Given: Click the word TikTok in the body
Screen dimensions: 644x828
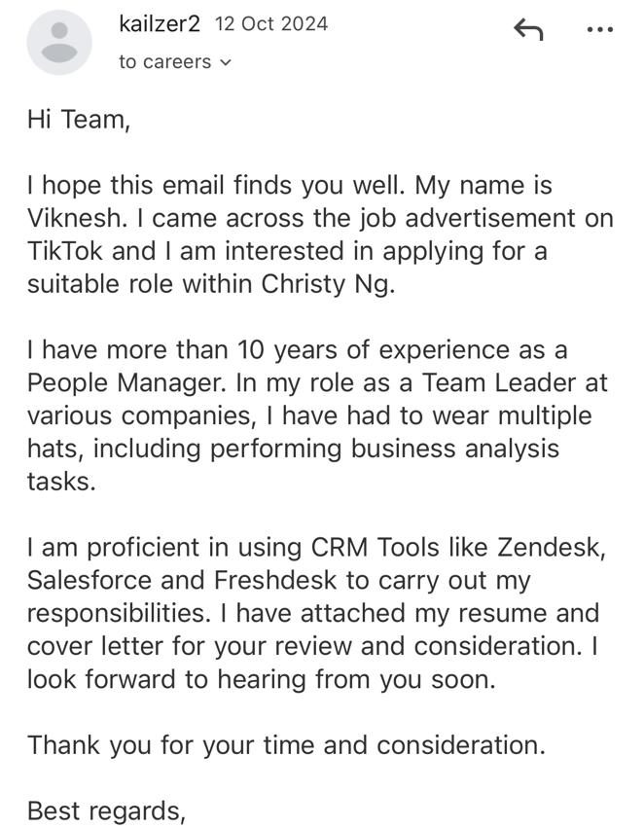Looking at the screenshot, I should coord(65,251).
